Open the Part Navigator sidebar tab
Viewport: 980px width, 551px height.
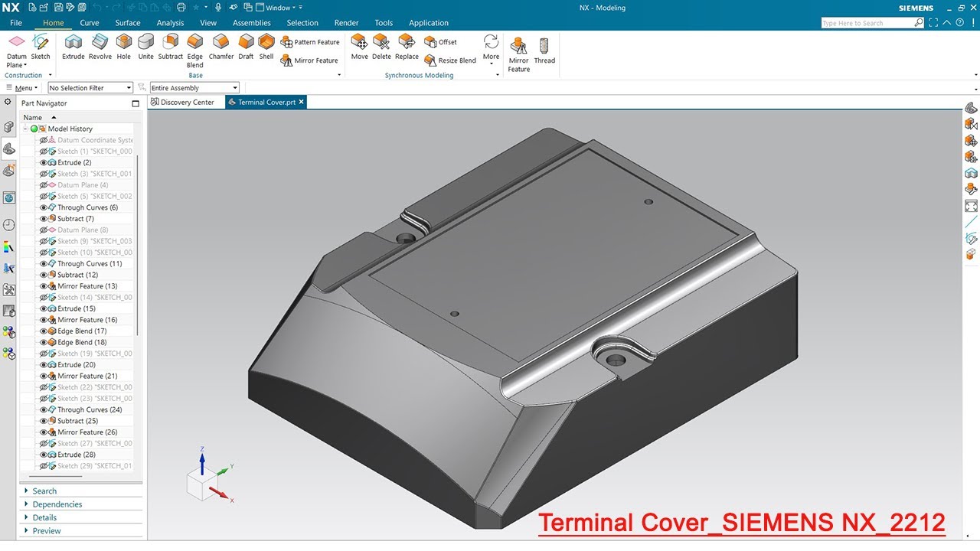click(x=9, y=148)
